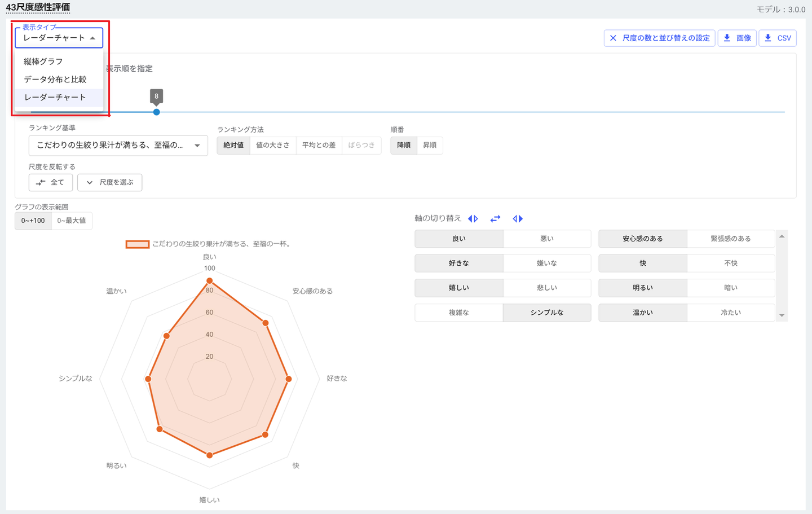Click the scale count slider handle

pos(157,112)
